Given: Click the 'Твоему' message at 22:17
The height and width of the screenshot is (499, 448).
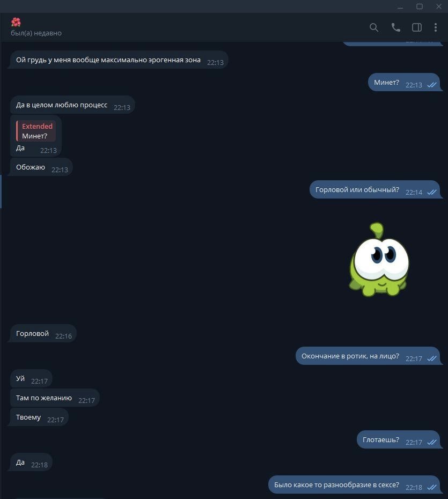Looking at the screenshot, I should tap(40, 417).
